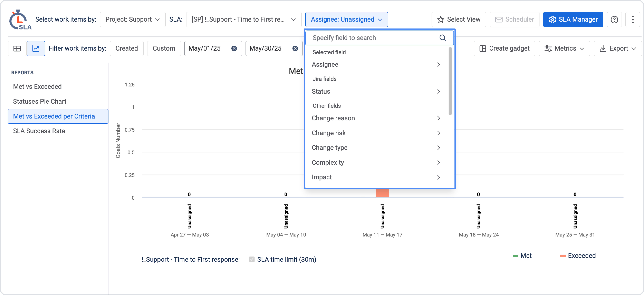Open the help question mark icon

click(614, 19)
